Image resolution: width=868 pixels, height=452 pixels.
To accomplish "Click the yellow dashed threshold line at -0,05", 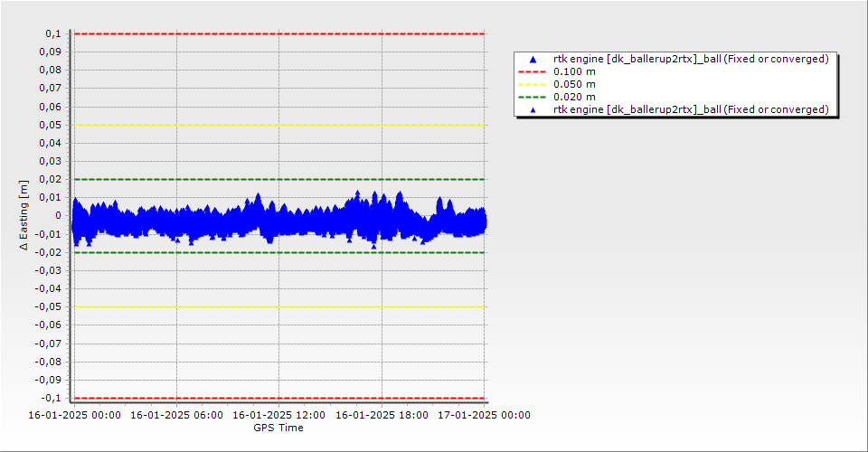I will click(279, 306).
